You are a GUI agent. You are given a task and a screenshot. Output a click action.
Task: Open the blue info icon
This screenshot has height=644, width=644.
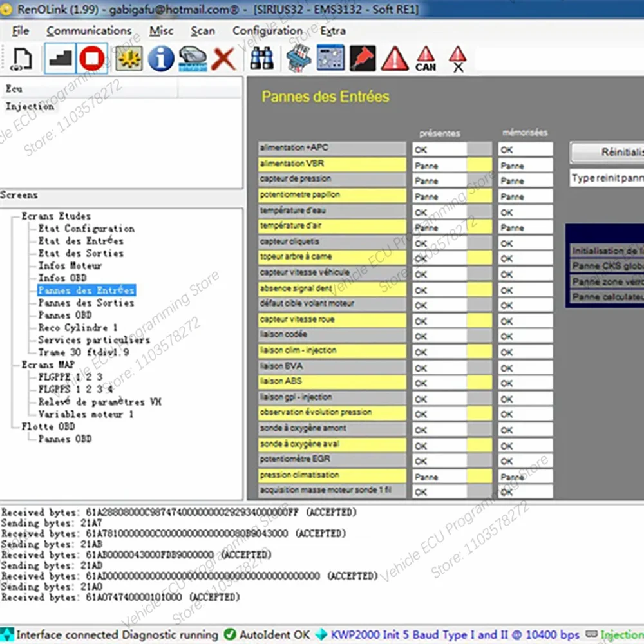click(x=160, y=59)
